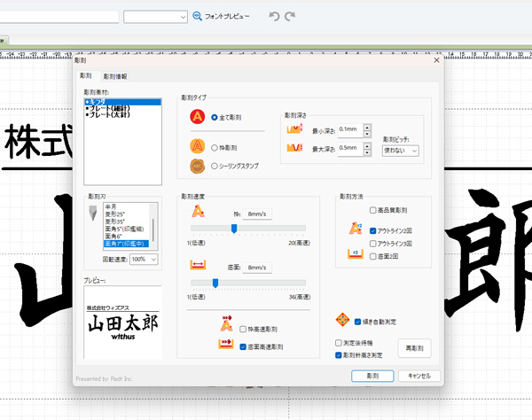Viewport: 532px width, 420px height.
Task: Close the 彫刻 dialog with the X
Action: point(436,60)
